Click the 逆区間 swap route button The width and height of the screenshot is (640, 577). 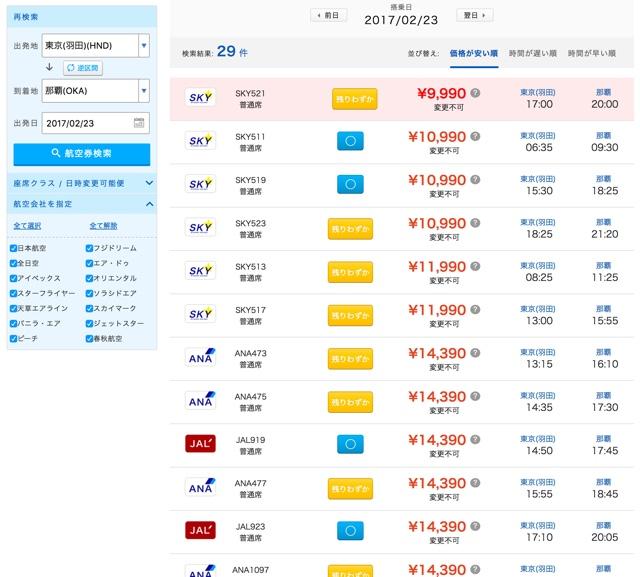(83, 68)
